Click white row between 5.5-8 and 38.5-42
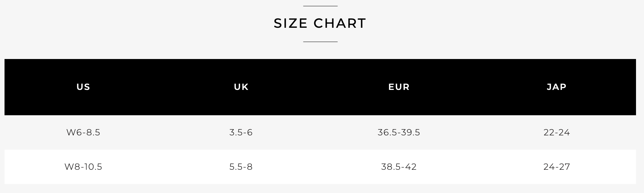This screenshot has width=644, height=193. [x=317, y=167]
